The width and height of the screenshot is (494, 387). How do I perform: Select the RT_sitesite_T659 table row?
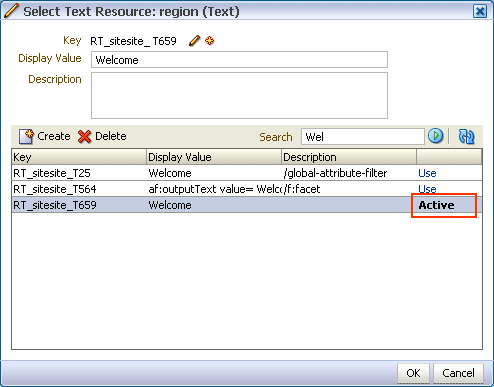tap(247, 205)
